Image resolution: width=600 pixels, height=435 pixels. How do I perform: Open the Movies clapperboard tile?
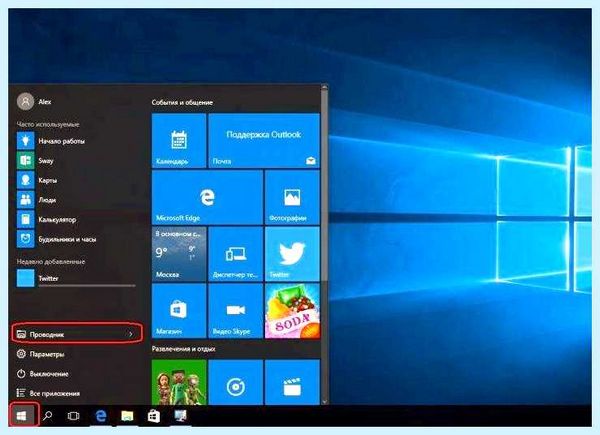[292, 382]
